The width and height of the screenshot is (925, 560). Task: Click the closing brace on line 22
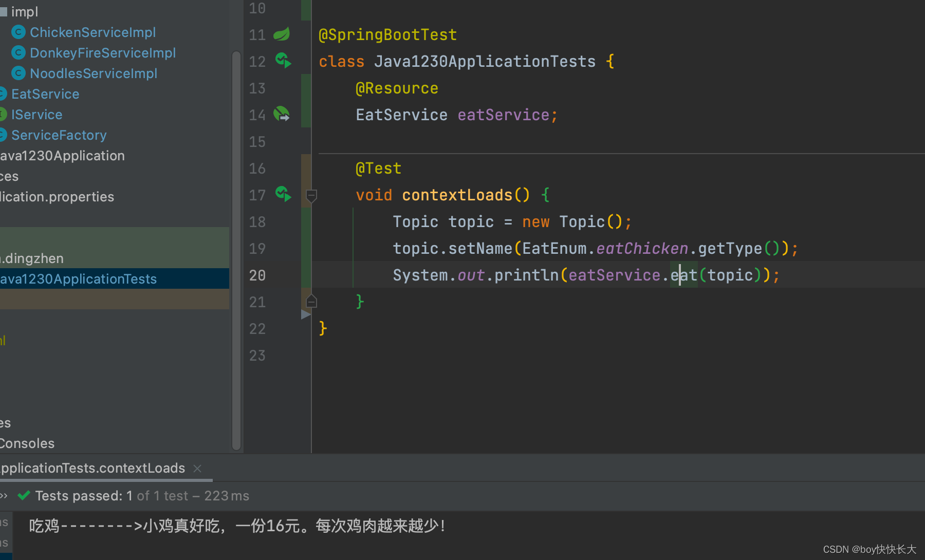point(323,328)
